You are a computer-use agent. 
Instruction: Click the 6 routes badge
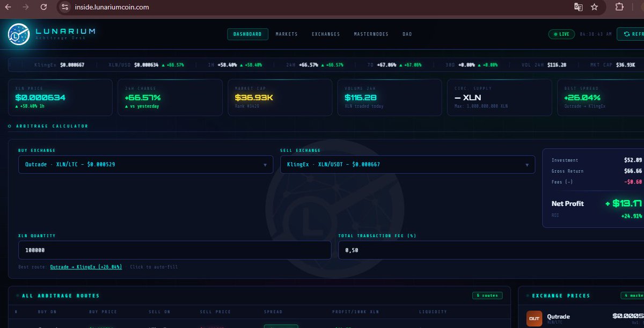click(x=487, y=295)
